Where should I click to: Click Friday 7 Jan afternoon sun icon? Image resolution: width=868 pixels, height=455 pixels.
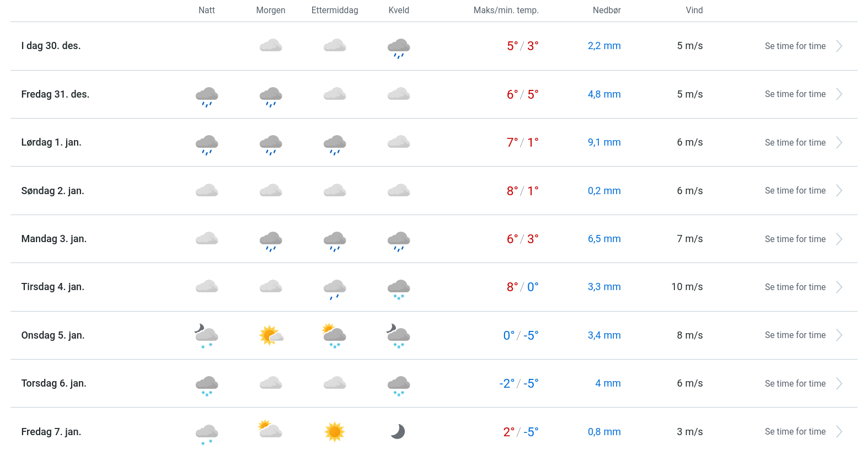pyautogui.click(x=335, y=432)
